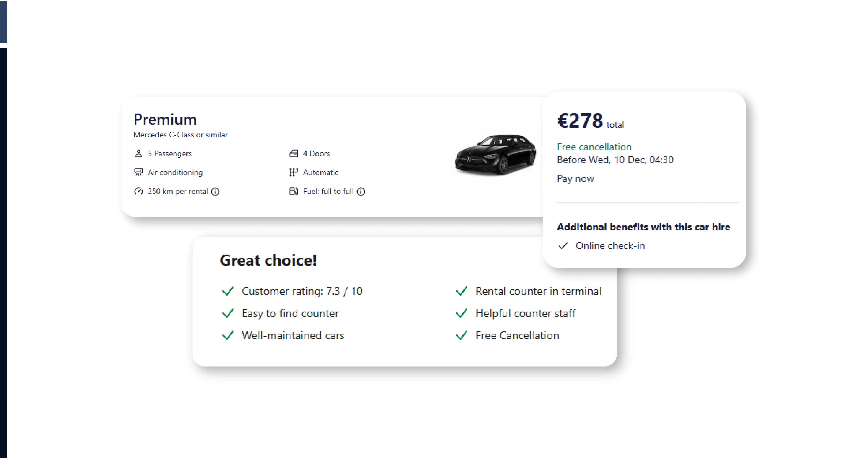Image resolution: width=868 pixels, height=458 pixels.
Task: Click checkmark beside Rental counter in terminal
Action: (x=462, y=291)
